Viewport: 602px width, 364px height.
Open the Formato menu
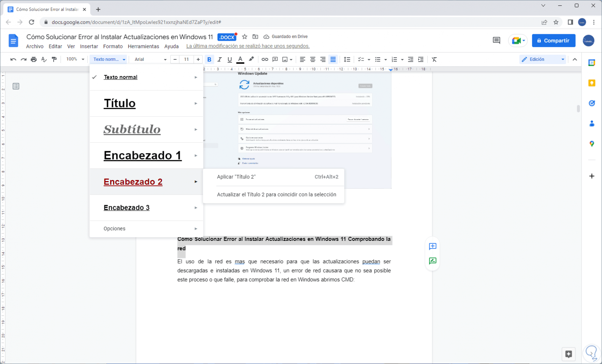(x=113, y=46)
